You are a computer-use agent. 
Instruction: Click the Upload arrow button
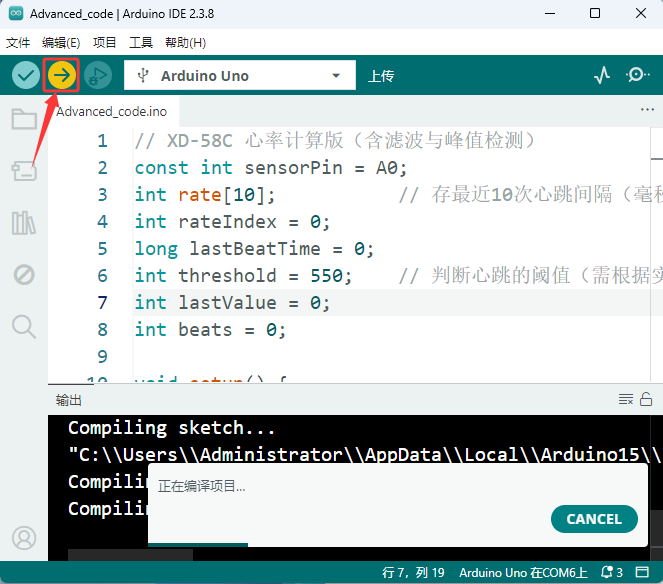tap(62, 75)
